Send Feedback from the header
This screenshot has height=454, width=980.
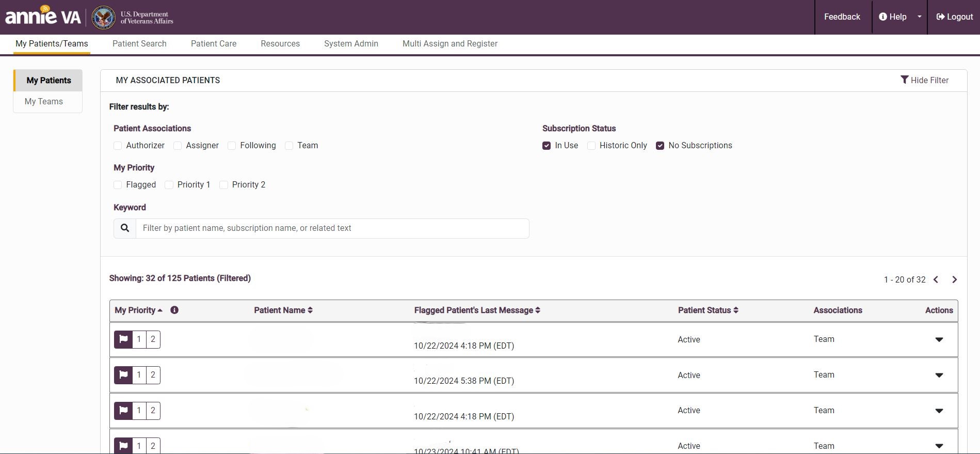(x=842, y=17)
